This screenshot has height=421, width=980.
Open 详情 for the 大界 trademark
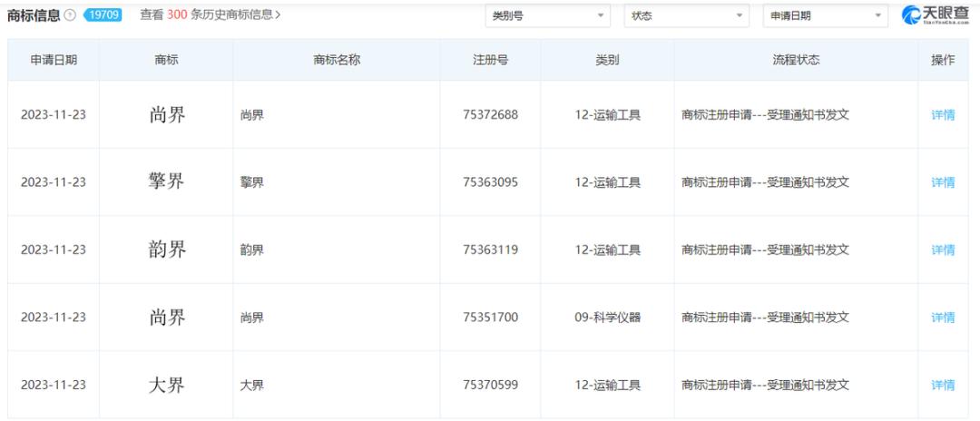(943, 385)
